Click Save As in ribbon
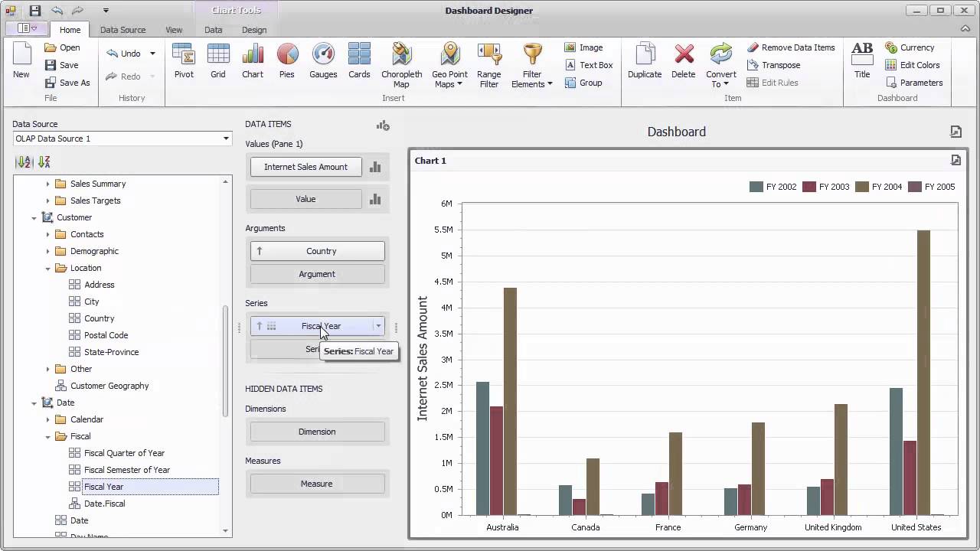Viewport: 980px width, 551px height. (67, 83)
